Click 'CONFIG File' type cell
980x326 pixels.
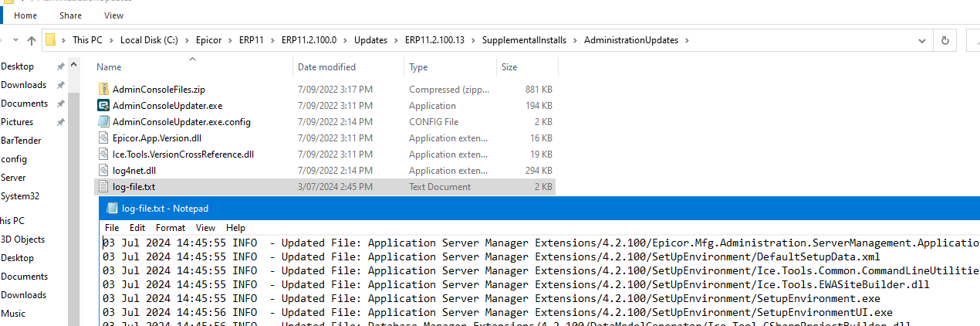tap(434, 122)
